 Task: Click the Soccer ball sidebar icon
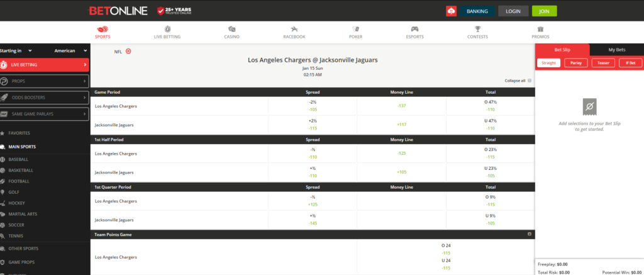click(3, 225)
